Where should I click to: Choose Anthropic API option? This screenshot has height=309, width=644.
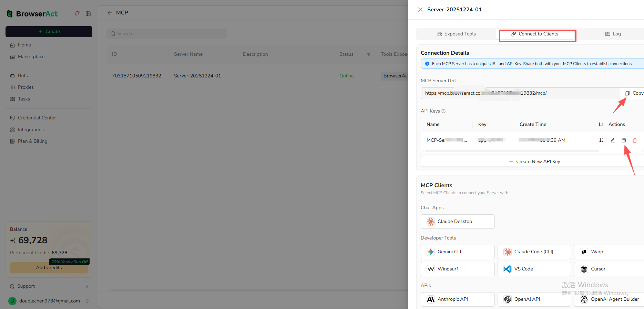pyautogui.click(x=458, y=299)
